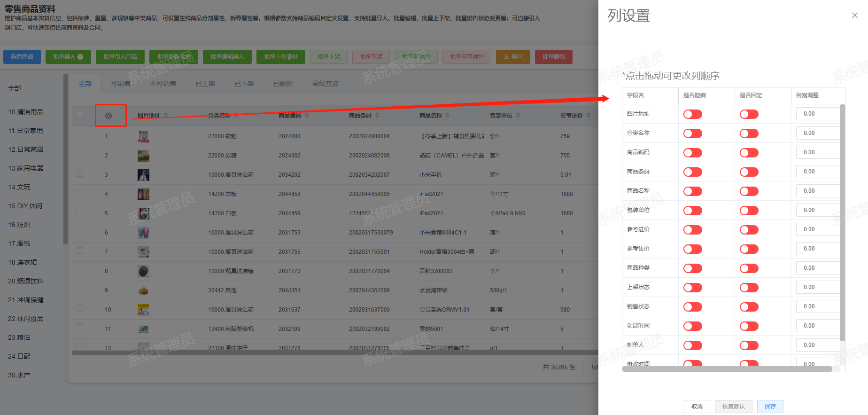This screenshot has width=868, height=415.
Task: Click the 批量引入门店 button
Action: (120, 57)
